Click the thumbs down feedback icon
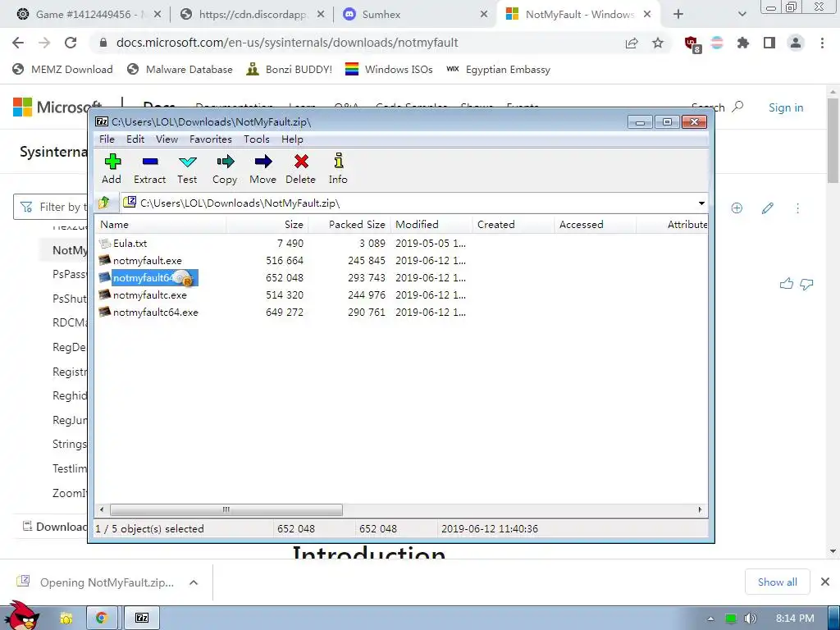 (807, 284)
